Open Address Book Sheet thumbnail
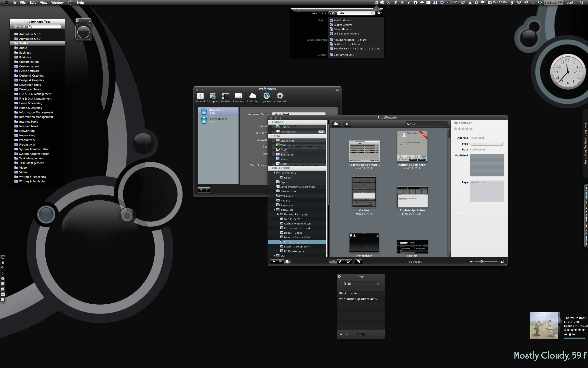588x368 pixels. pos(412,146)
